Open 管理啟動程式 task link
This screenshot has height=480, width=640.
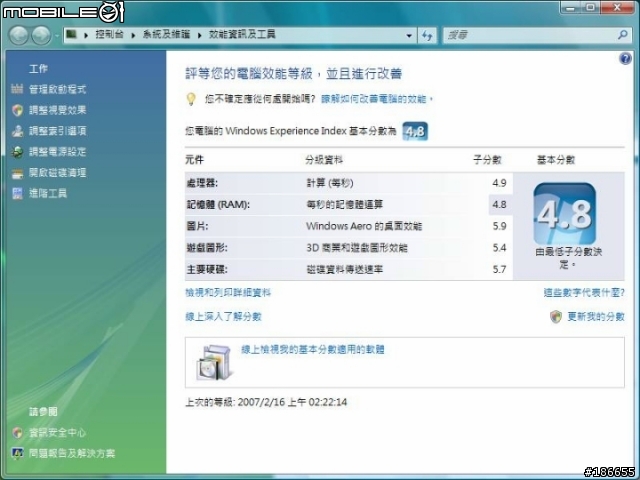coord(58,89)
